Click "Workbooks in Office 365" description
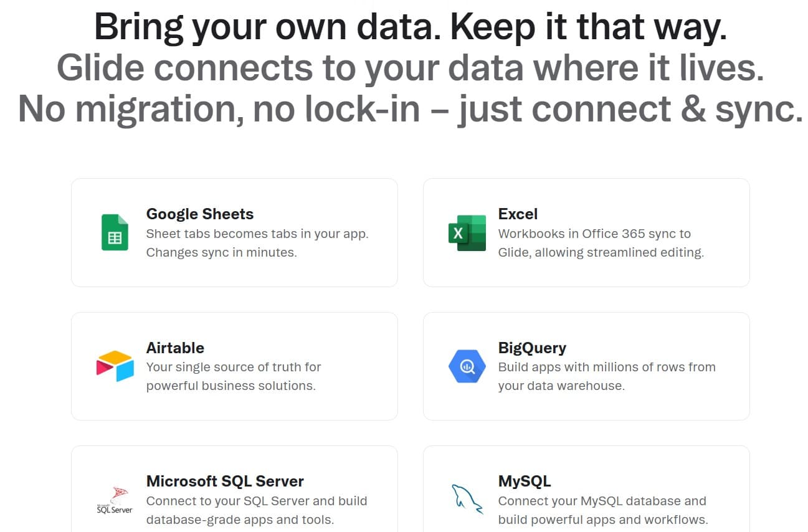Screen dimensions: 808x532 (594, 234)
